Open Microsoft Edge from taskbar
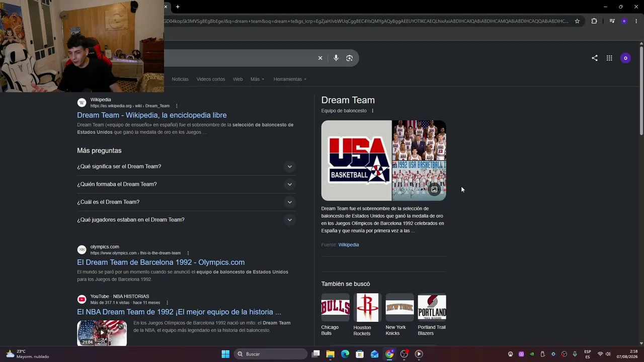This screenshot has width=644, height=362. (345, 354)
